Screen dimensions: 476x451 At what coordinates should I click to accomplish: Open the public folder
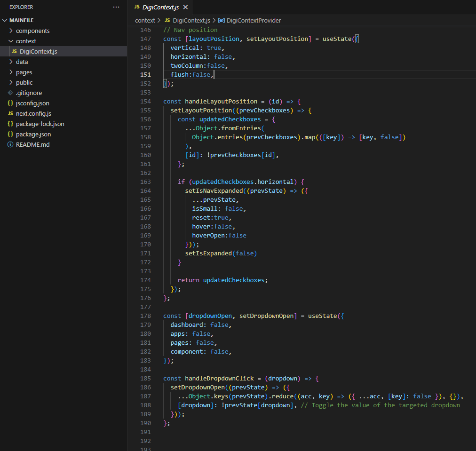point(24,83)
